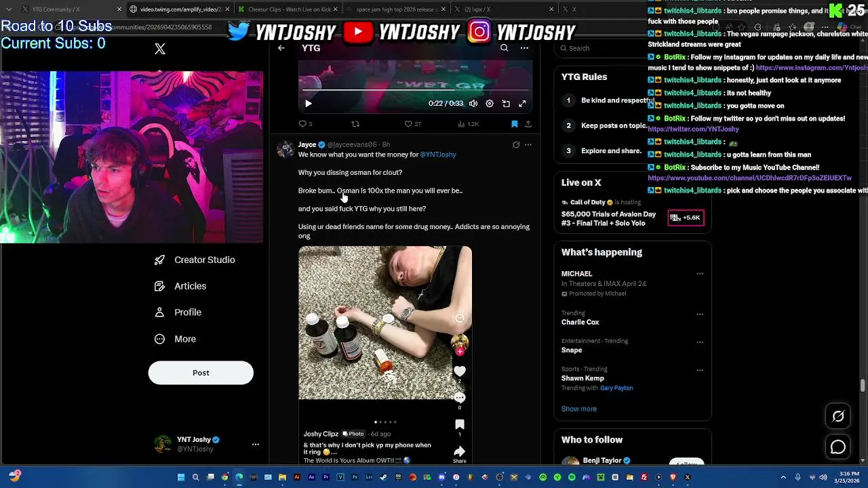Click Show more under What's happening
The image size is (868, 488).
click(x=579, y=409)
